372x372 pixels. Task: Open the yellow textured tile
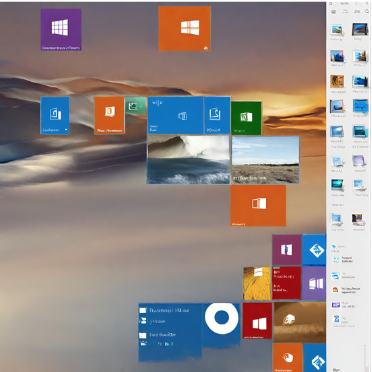pos(257,283)
